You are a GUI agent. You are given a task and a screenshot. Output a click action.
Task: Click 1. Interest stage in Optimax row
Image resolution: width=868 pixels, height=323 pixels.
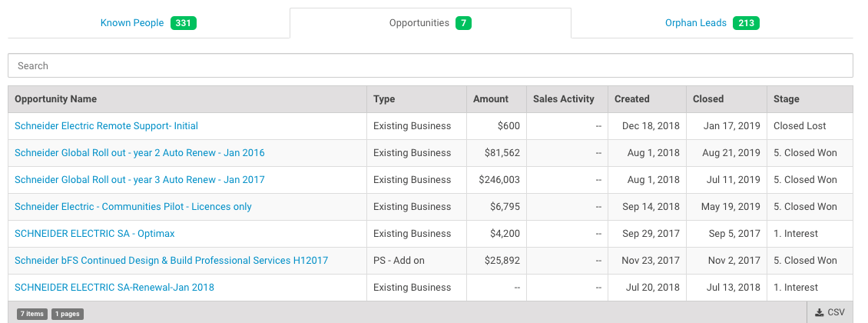pos(810,234)
